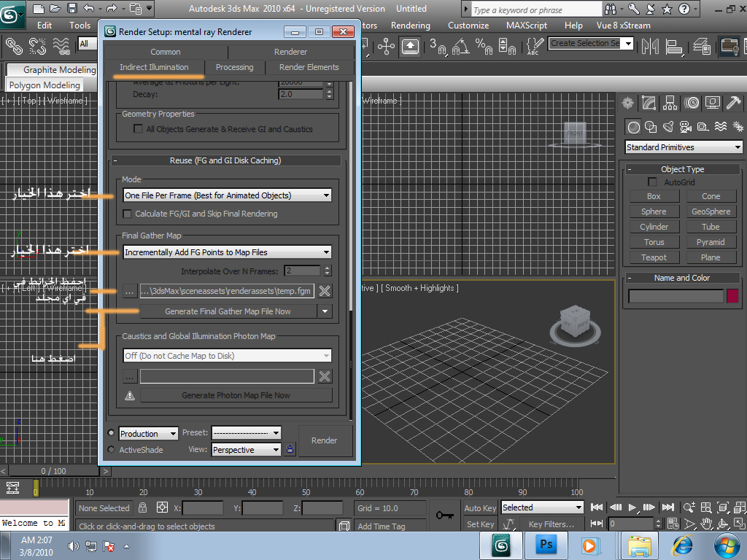
Task: Click the Unlink Selection icon
Action: (37, 46)
